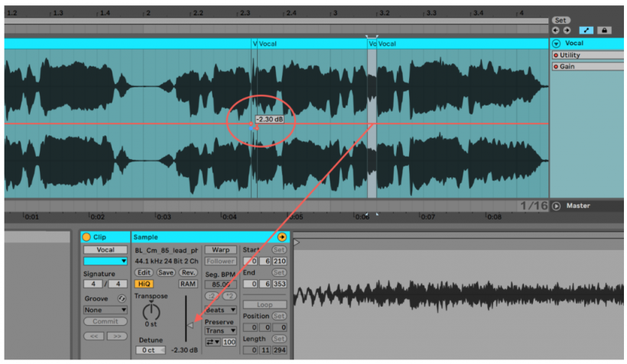Click the transient envelope 100 field
The width and height of the screenshot is (627, 364).
pos(229,342)
